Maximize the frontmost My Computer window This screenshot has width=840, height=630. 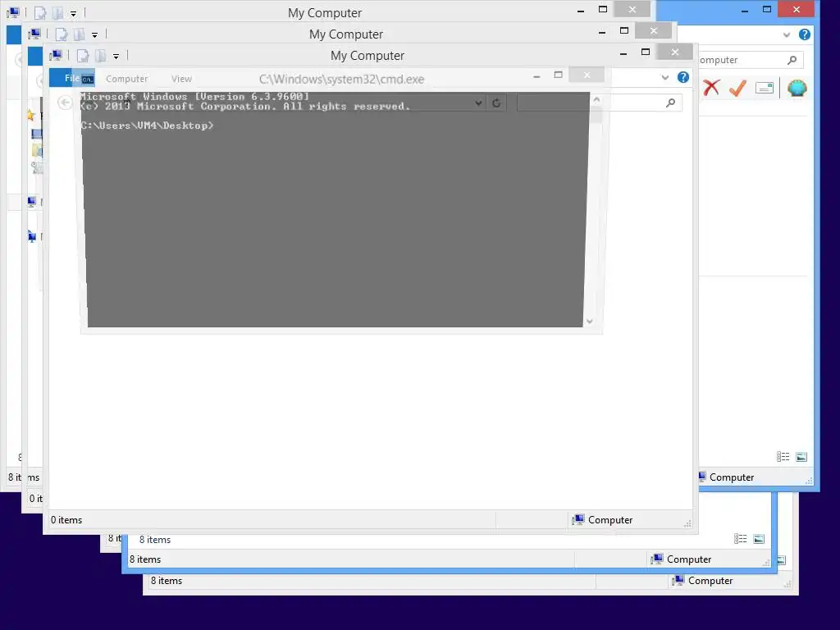[645, 52]
